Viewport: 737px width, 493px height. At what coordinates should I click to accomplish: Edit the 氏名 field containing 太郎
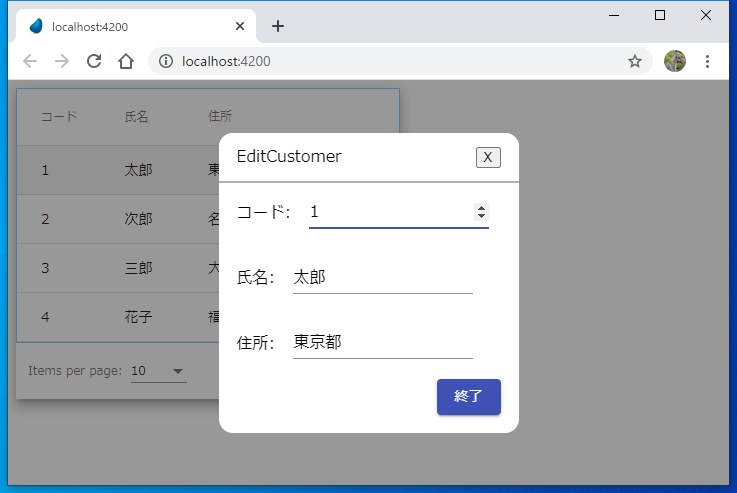382,278
